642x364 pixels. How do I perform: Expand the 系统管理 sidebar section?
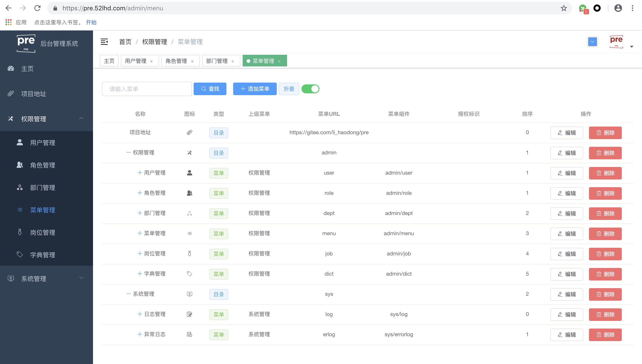click(81, 278)
